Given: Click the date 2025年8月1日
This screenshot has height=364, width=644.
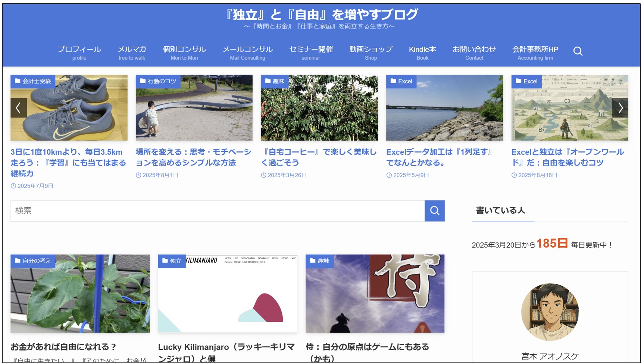Looking at the screenshot, I should [x=160, y=175].
